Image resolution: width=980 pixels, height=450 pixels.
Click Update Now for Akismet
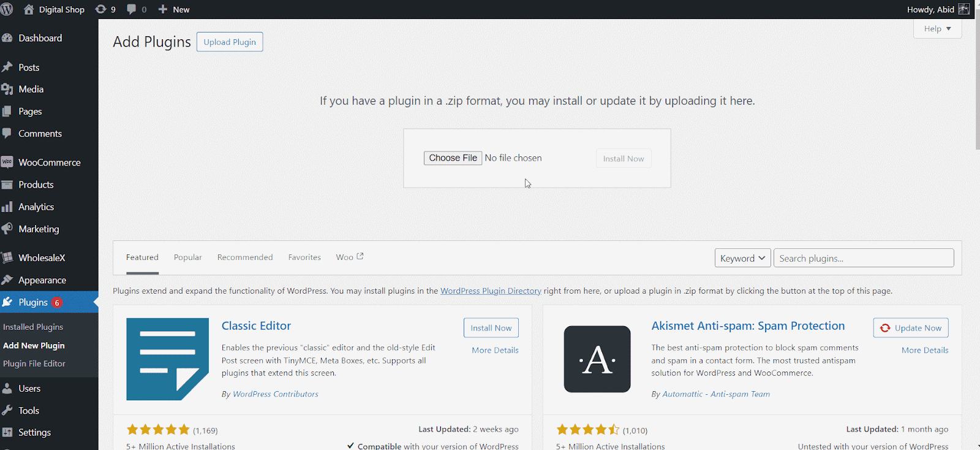911,328
